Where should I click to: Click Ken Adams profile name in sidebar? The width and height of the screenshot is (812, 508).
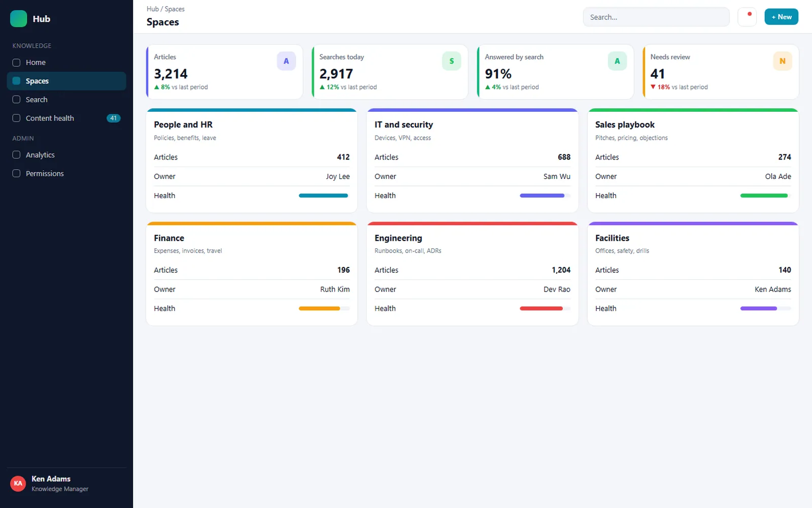coord(51,479)
